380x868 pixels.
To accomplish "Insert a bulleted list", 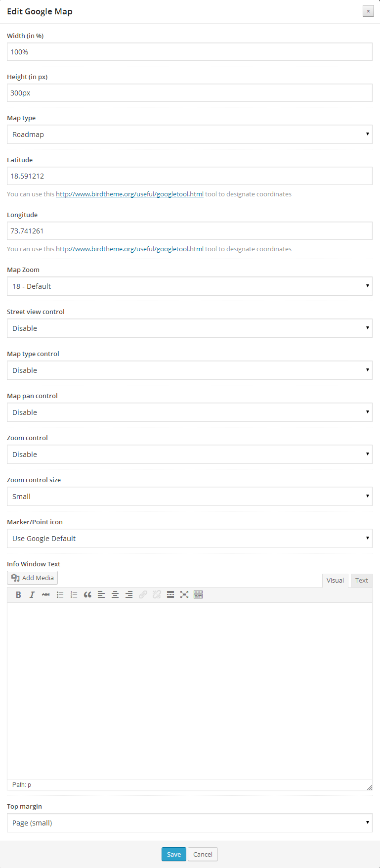I will [x=60, y=594].
